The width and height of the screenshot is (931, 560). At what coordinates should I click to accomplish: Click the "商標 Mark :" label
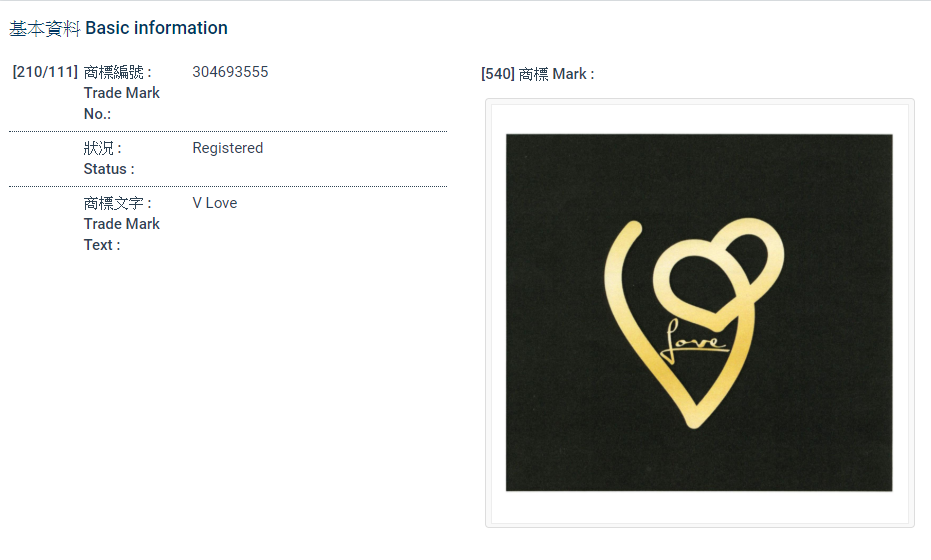point(556,74)
